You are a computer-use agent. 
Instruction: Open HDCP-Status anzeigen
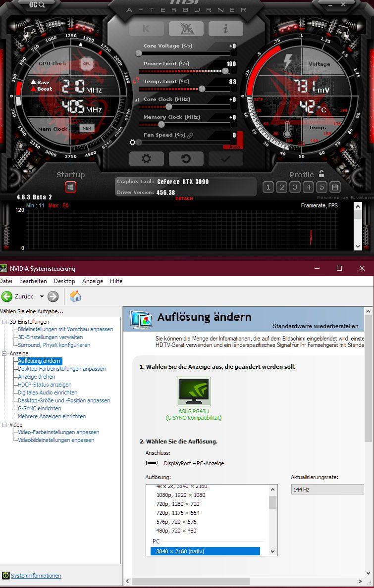pos(45,385)
